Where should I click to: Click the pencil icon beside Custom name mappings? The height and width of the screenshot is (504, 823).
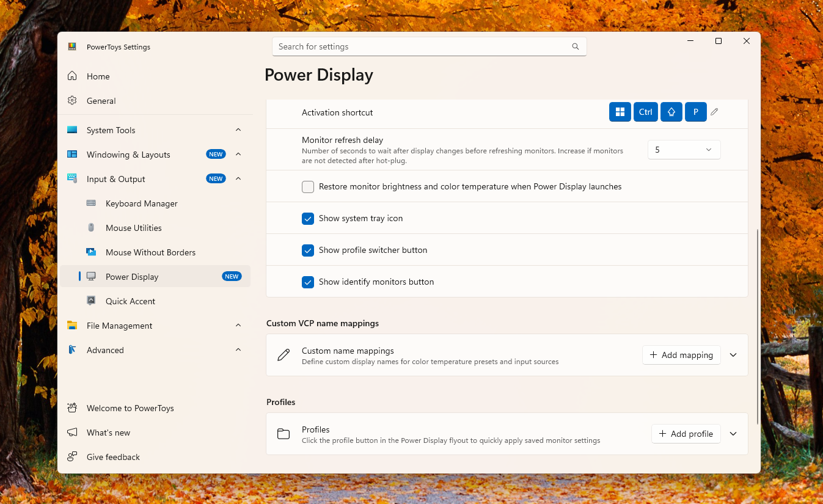click(x=283, y=355)
